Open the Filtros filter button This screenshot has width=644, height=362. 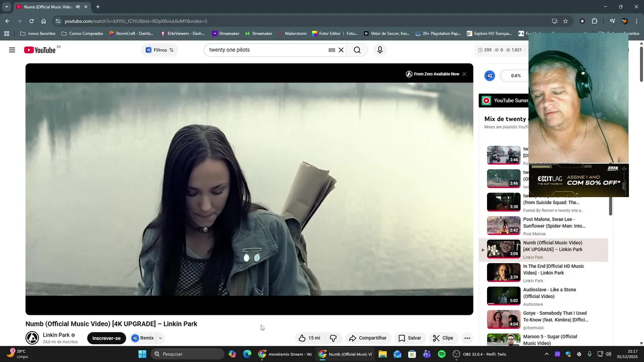tap(159, 50)
